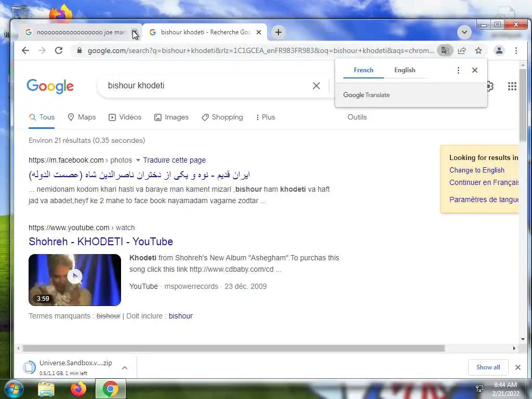Screen dimensions: 532x399
Task: Play the Shohreh video thumbnail
Action: point(75,280)
